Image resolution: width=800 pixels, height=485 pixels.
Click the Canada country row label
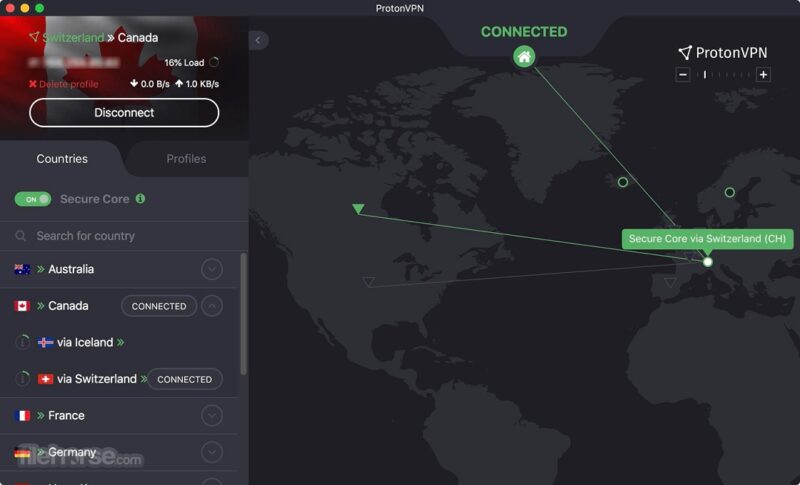pos(68,305)
